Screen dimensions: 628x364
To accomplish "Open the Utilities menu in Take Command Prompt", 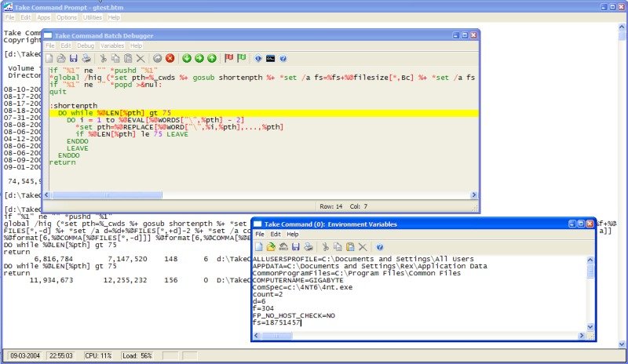I will tap(93, 17).
